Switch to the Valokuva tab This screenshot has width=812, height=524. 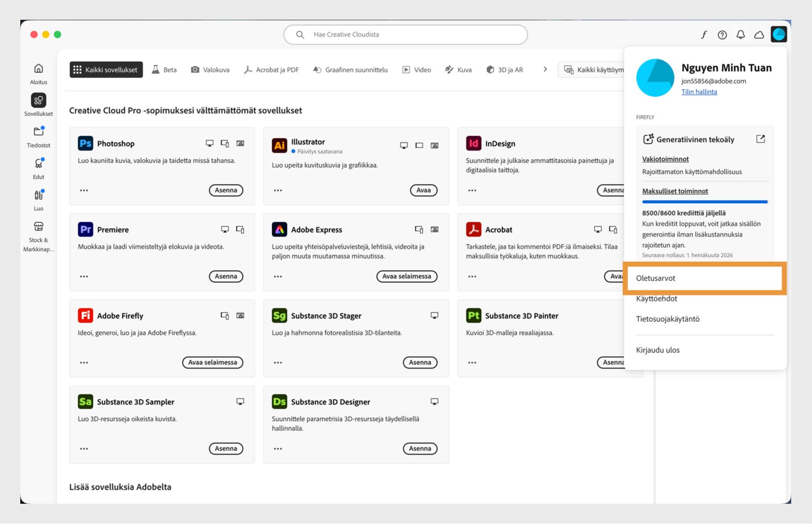pos(210,69)
